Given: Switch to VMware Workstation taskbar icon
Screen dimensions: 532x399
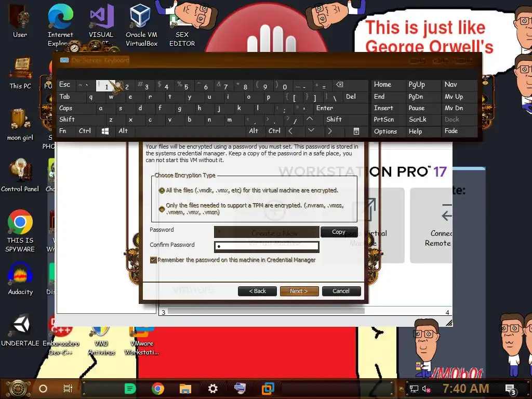Looking at the screenshot, I should [x=268, y=389].
